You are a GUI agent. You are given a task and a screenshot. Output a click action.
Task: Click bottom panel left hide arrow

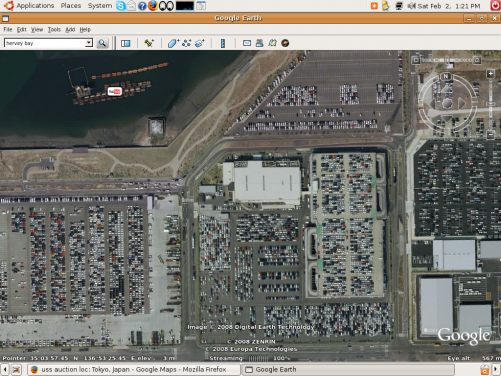click(5, 369)
